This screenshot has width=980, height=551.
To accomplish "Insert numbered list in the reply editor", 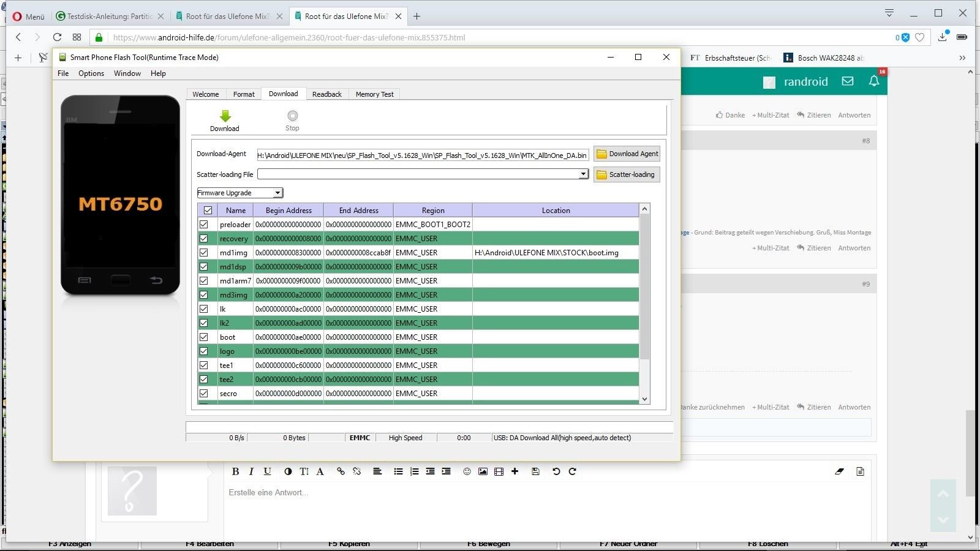I will [x=414, y=471].
